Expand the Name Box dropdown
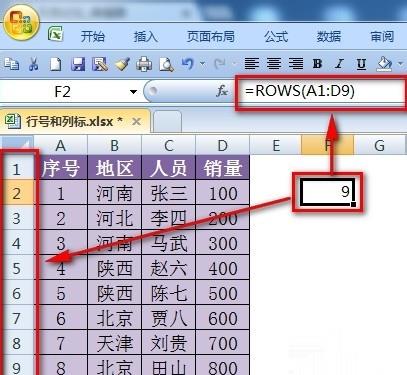407x375 pixels. tap(134, 91)
